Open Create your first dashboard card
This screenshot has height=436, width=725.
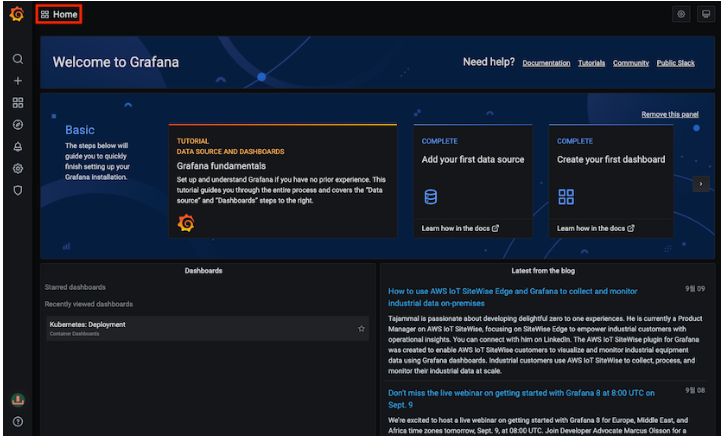[x=611, y=181]
